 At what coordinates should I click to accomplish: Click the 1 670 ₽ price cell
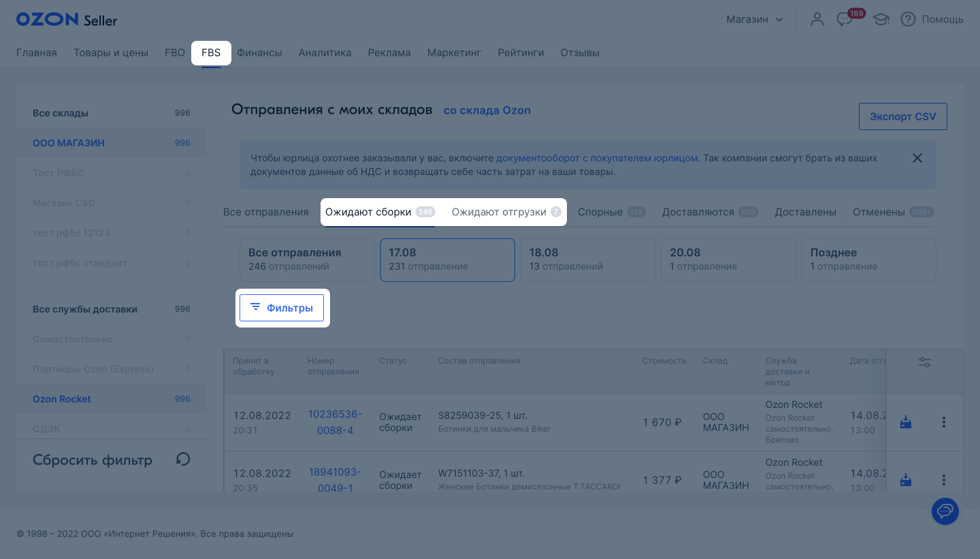pos(662,422)
